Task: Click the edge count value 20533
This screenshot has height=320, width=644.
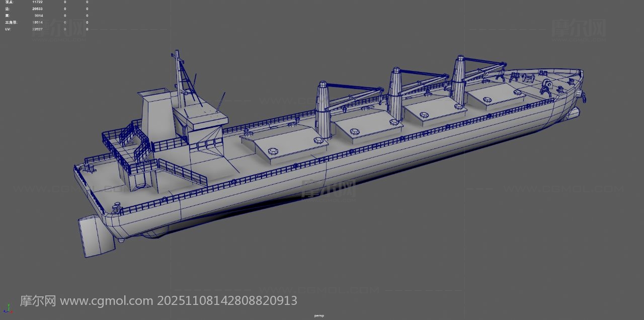Action: pyautogui.click(x=37, y=9)
